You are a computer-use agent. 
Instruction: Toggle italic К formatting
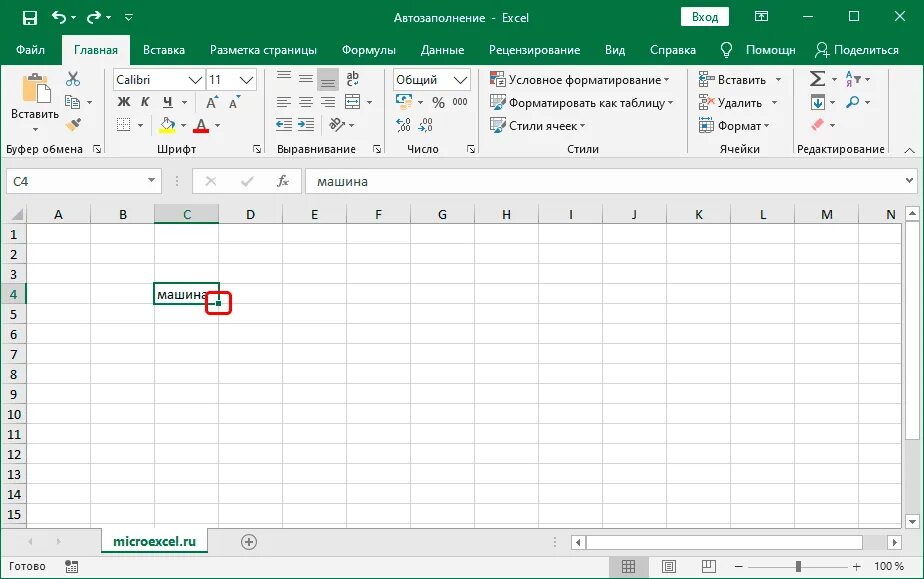point(145,102)
